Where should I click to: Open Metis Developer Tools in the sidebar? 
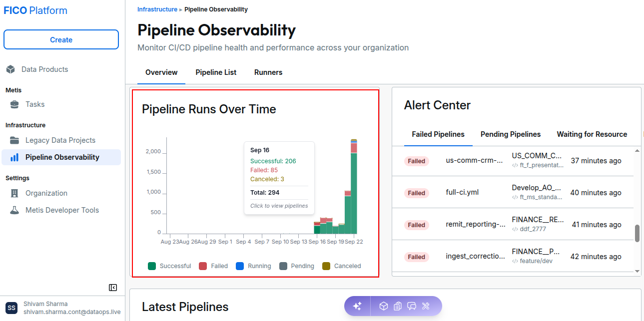(61, 210)
